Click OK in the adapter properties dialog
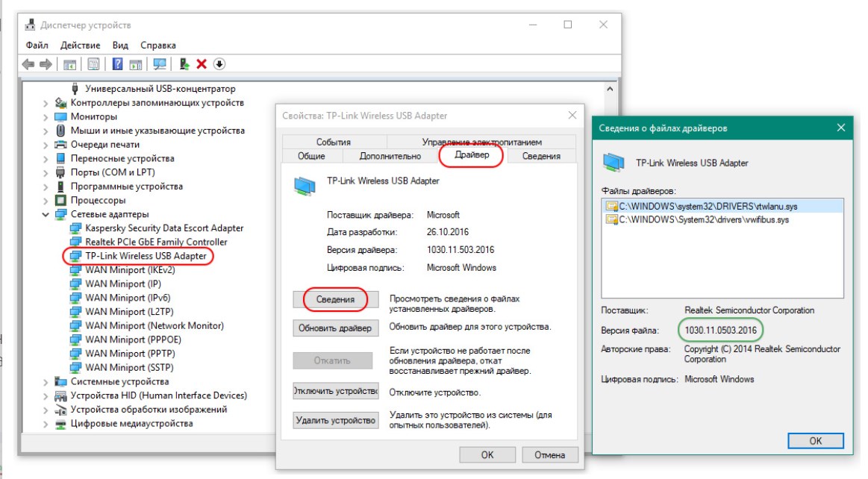This screenshot has height=479, width=868. tap(487, 454)
